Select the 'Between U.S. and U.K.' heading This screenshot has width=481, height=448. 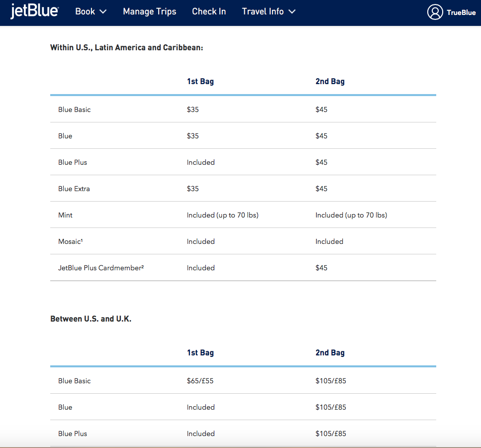[x=91, y=319]
